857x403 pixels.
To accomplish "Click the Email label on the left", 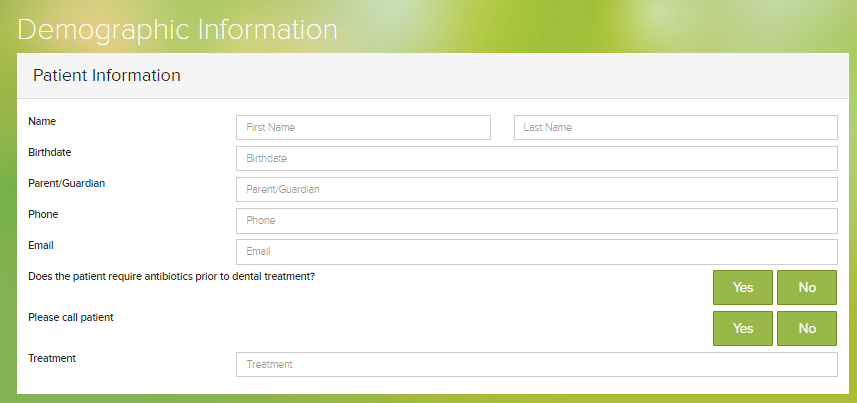I will [41, 245].
